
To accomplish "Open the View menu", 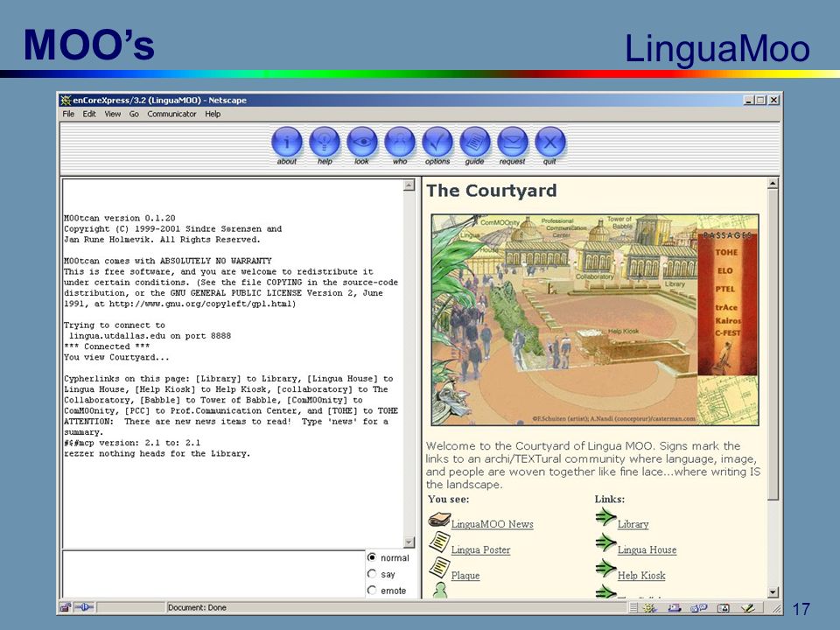I will click(113, 114).
